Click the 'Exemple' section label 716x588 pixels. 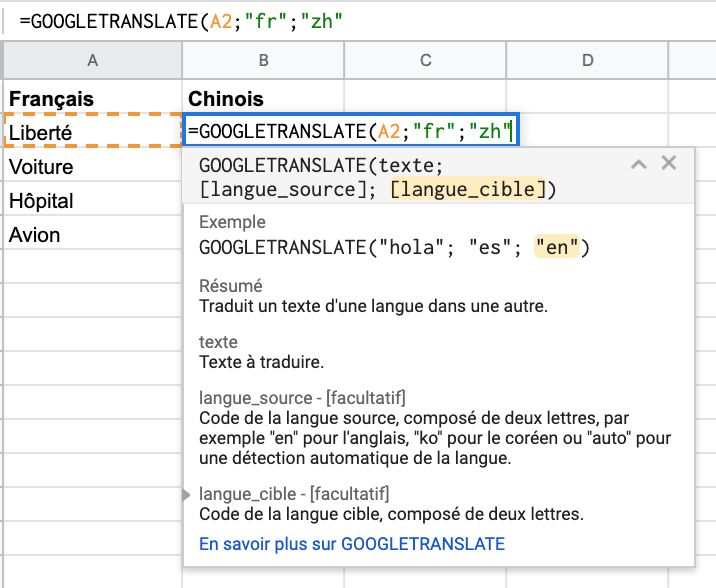point(232,222)
